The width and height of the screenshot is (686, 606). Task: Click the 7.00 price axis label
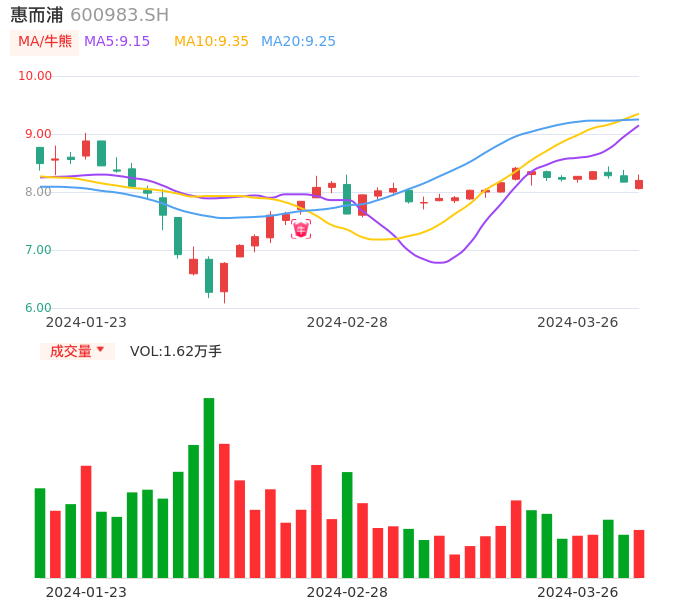coord(38,250)
